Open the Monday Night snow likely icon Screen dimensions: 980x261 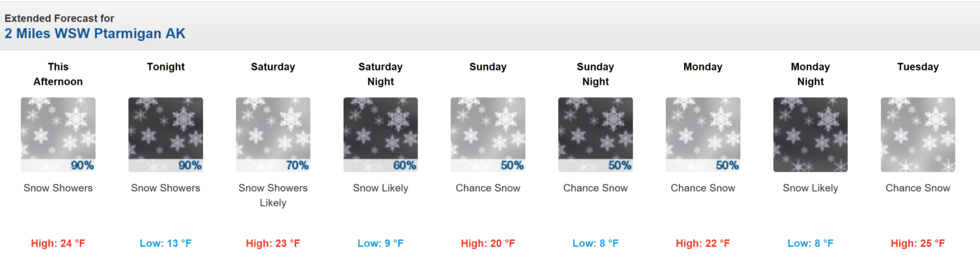pos(810,135)
